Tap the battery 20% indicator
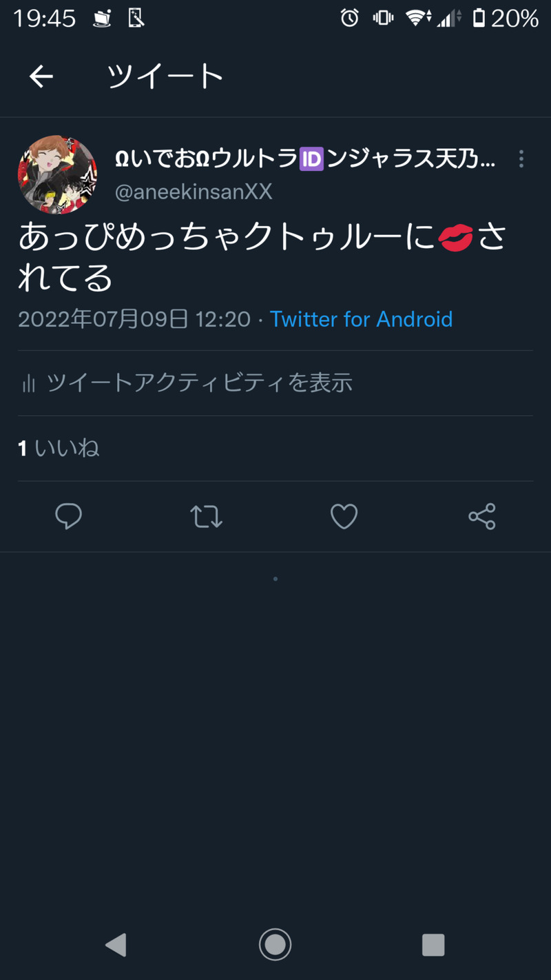Image resolution: width=551 pixels, height=980 pixels. coord(505,19)
